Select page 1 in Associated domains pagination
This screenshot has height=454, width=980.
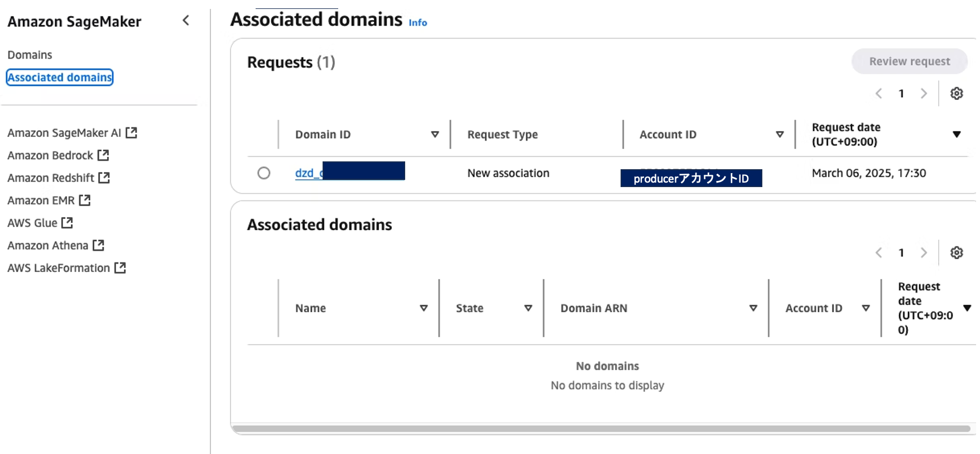click(x=901, y=252)
